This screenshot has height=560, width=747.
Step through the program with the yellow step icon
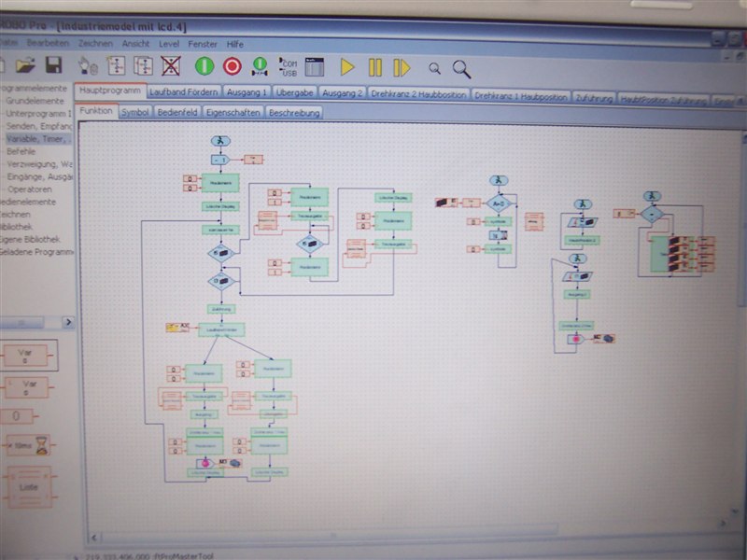(x=402, y=68)
